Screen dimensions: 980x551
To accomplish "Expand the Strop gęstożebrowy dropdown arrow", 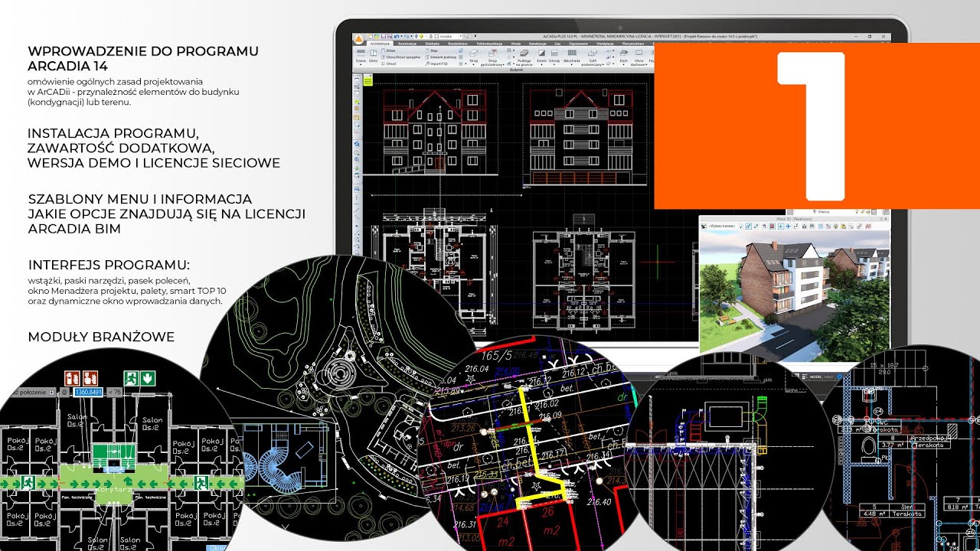I will coord(503,65).
